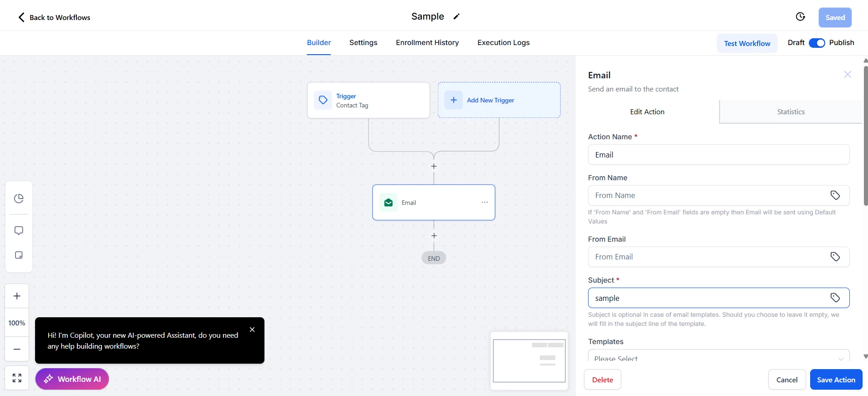Close the Copilot help tooltip
Image resolution: width=868 pixels, height=396 pixels.
tap(252, 330)
